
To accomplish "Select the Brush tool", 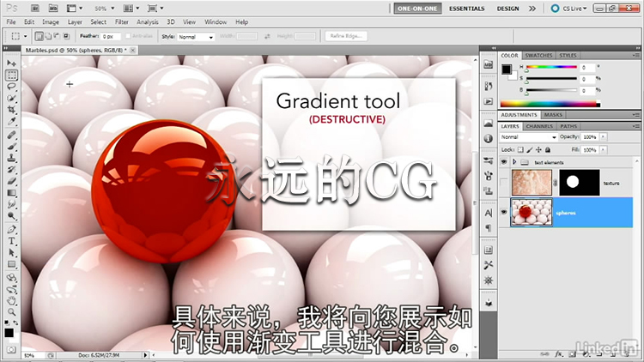I will [x=11, y=146].
